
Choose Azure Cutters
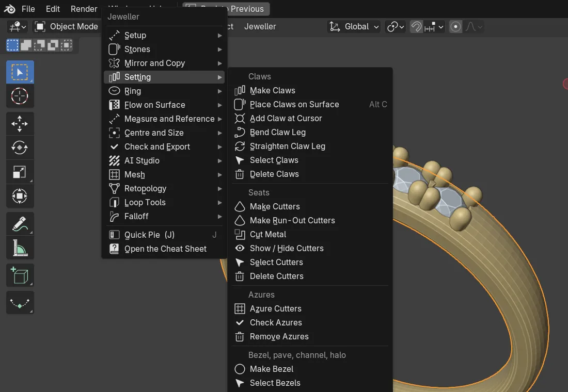point(310,309)
